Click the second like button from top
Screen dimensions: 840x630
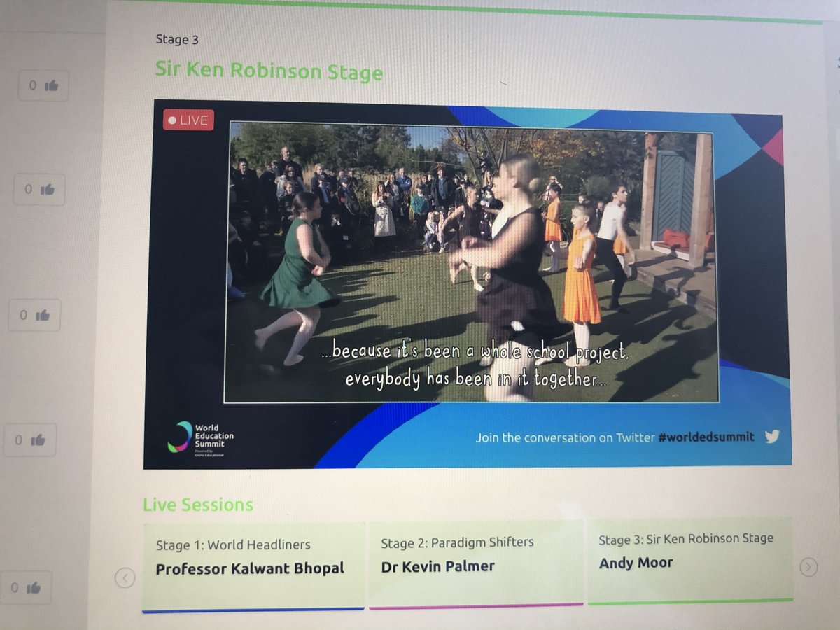coord(39,189)
